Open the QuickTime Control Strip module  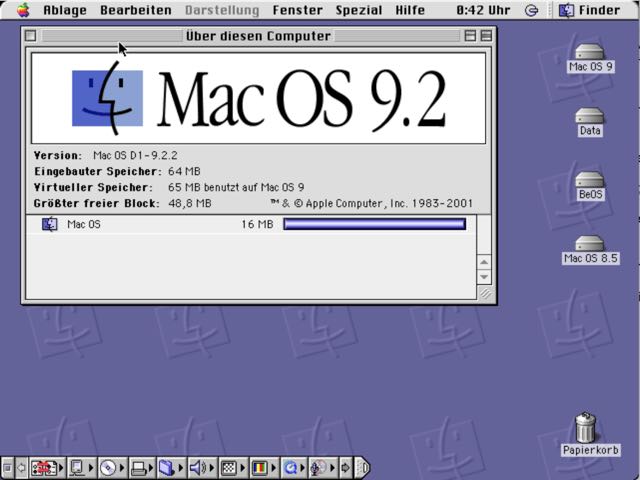point(294,468)
